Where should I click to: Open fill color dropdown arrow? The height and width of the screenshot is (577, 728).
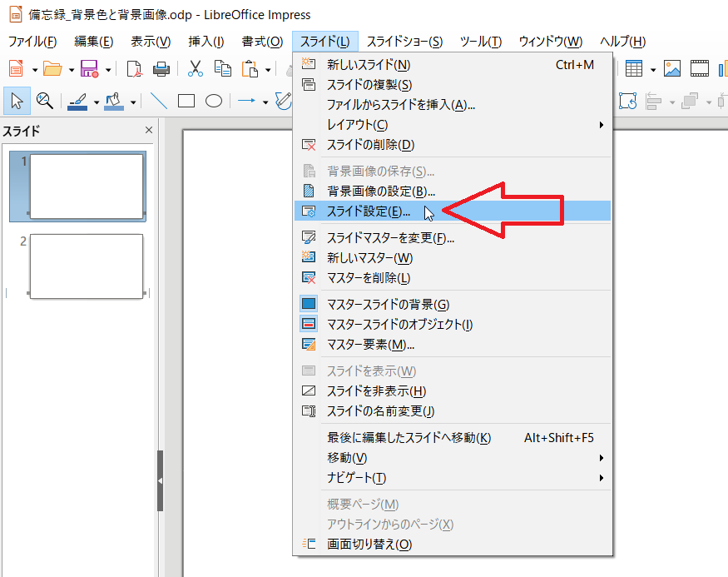coord(133,102)
